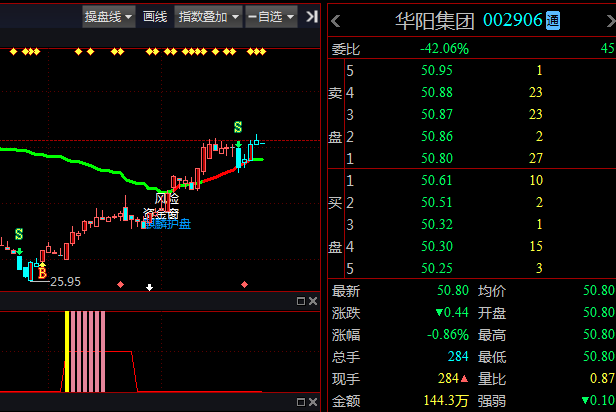Click the 25.95 low price label

65,282
